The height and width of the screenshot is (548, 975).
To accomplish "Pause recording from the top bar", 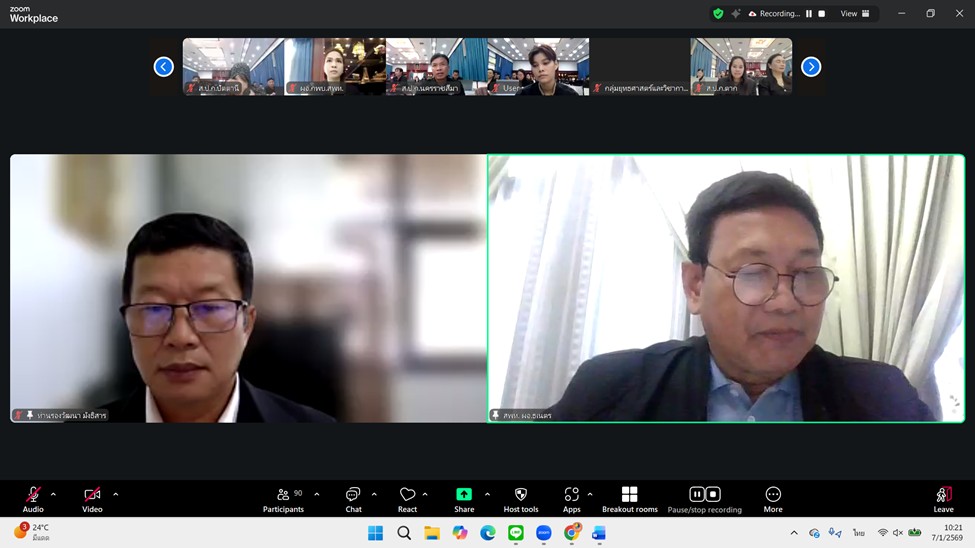I will 809,14.
